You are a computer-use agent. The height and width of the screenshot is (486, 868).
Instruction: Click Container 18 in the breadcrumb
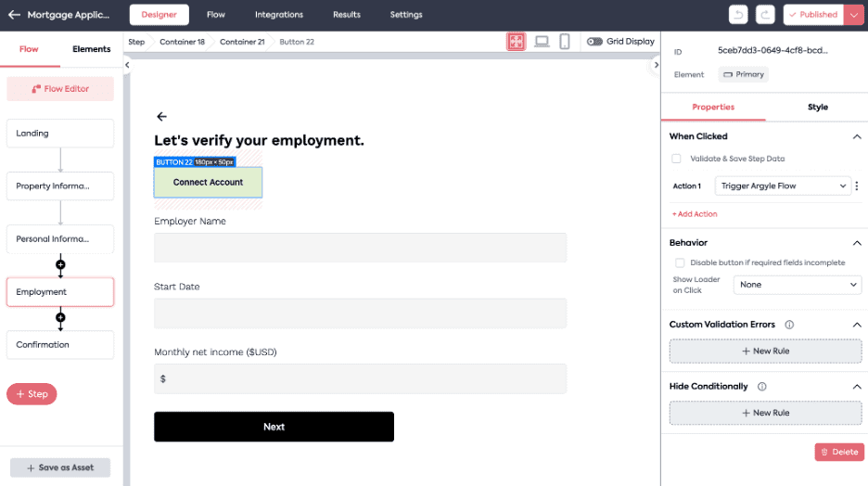click(x=182, y=42)
